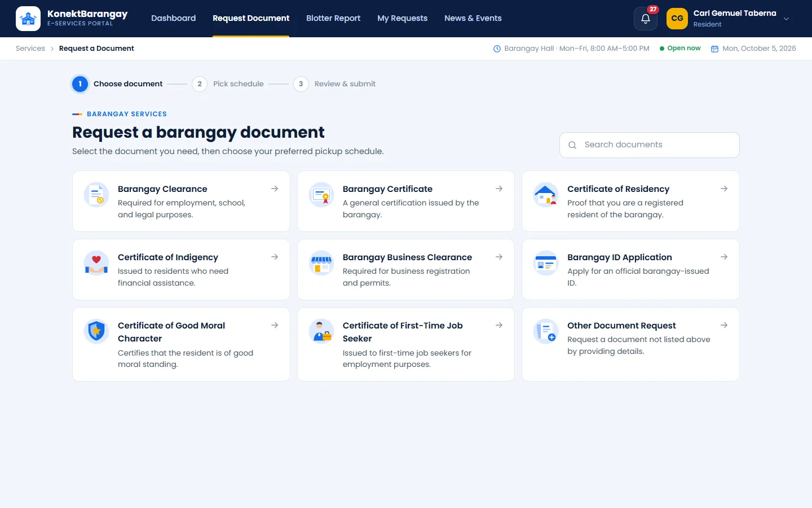812x508 pixels.
Task: Click "Issued to residents who need" description
Action: [173, 271]
